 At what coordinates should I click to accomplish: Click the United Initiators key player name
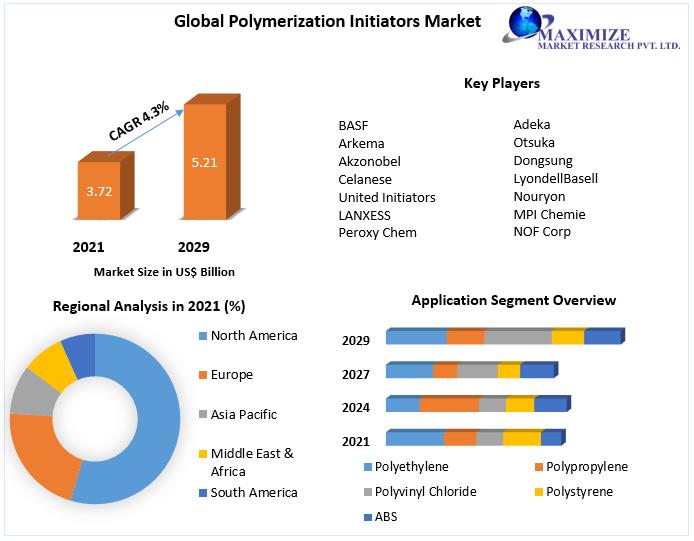coord(387,197)
